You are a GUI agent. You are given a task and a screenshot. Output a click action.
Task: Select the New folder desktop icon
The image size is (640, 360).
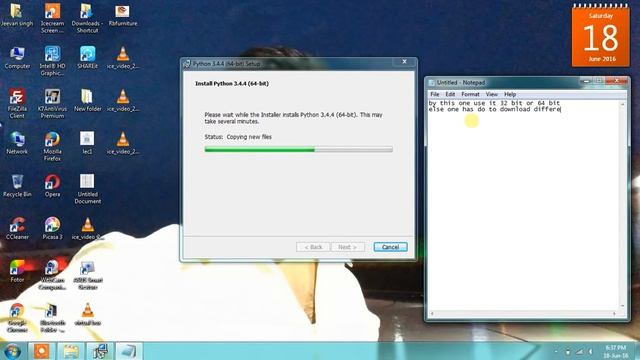click(x=87, y=100)
